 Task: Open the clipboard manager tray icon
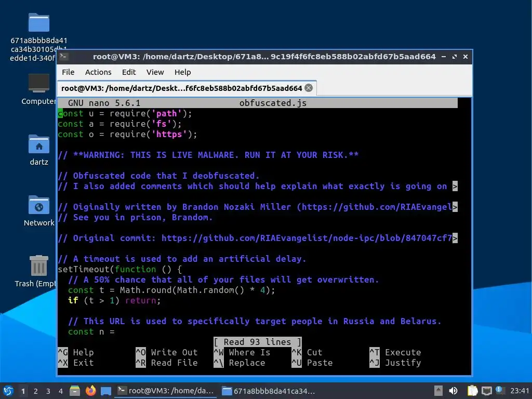pos(472,391)
